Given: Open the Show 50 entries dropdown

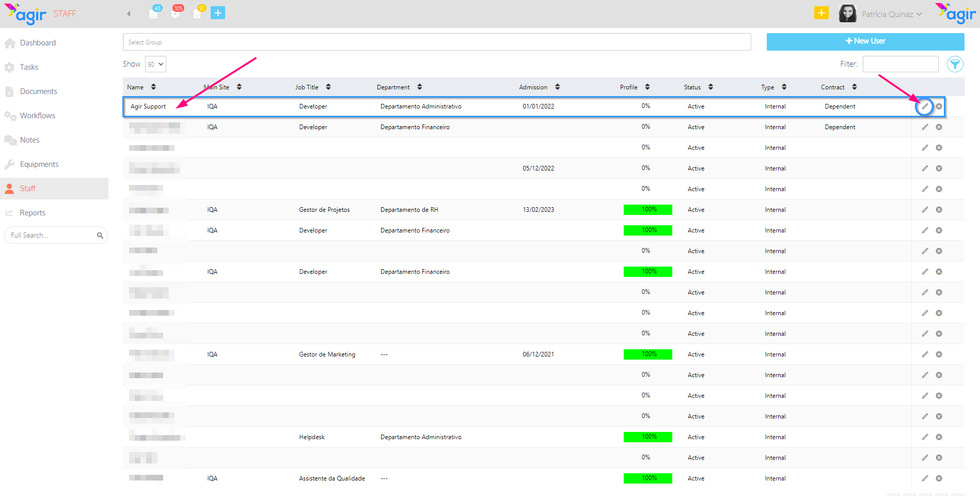Looking at the screenshot, I should [x=155, y=64].
